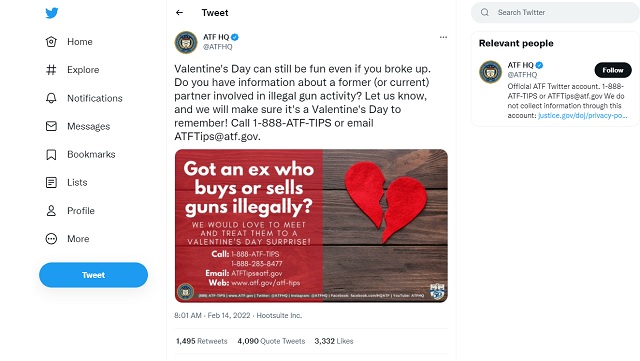This screenshot has height=361, width=640.
Task: Go back using the arrow beside Tweet
Action: click(179, 13)
